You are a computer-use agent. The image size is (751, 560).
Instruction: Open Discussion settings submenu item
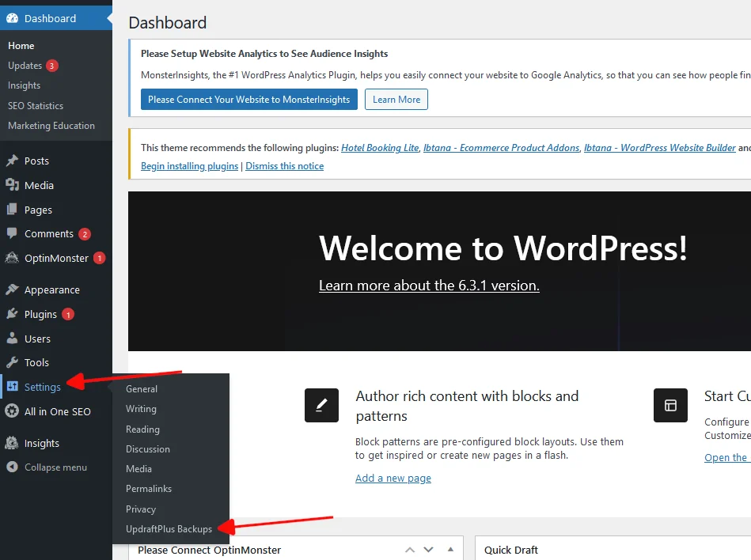(x=147, y=449)
